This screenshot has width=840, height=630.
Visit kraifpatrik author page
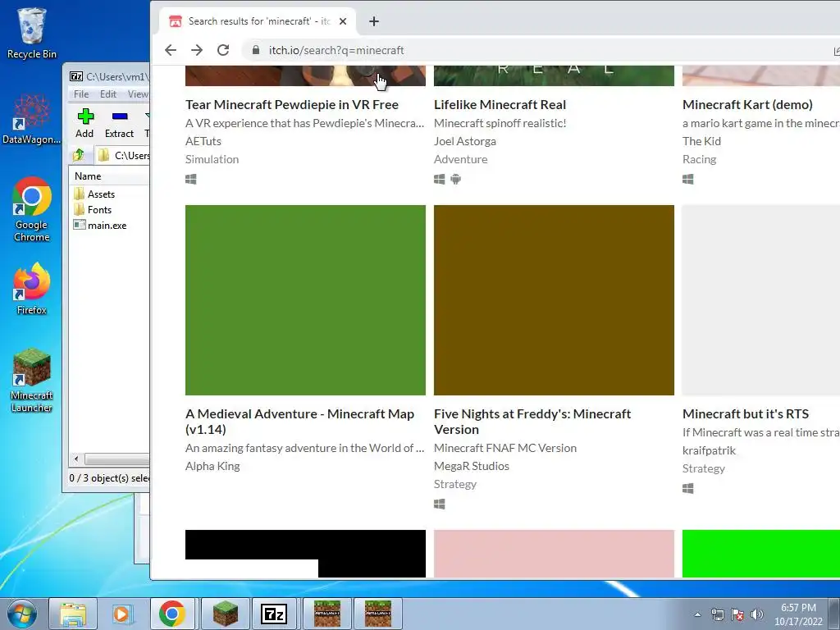point(710,450)
